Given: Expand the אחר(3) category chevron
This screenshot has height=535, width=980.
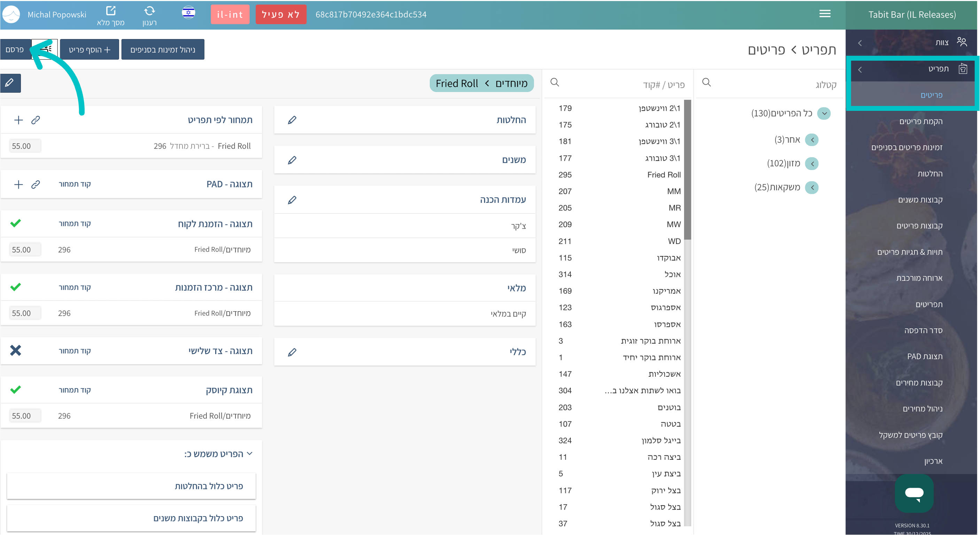Looking at the screenshot, I should pos(812,140).
